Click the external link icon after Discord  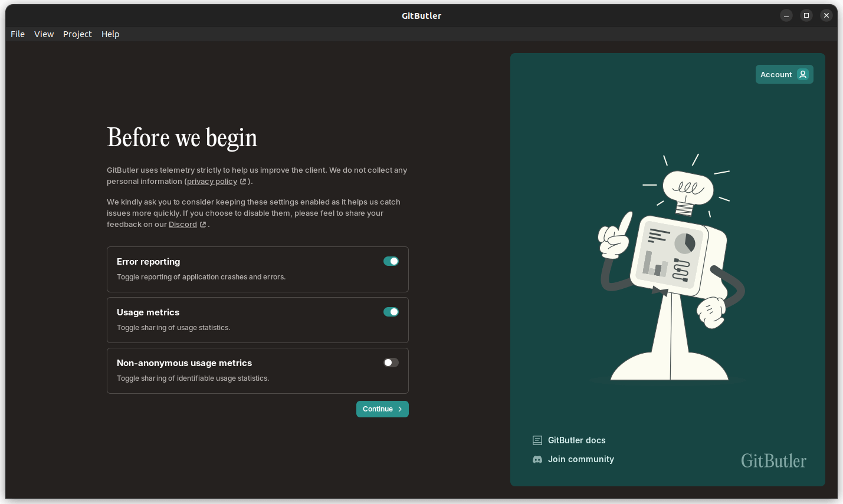coord(202,225)
